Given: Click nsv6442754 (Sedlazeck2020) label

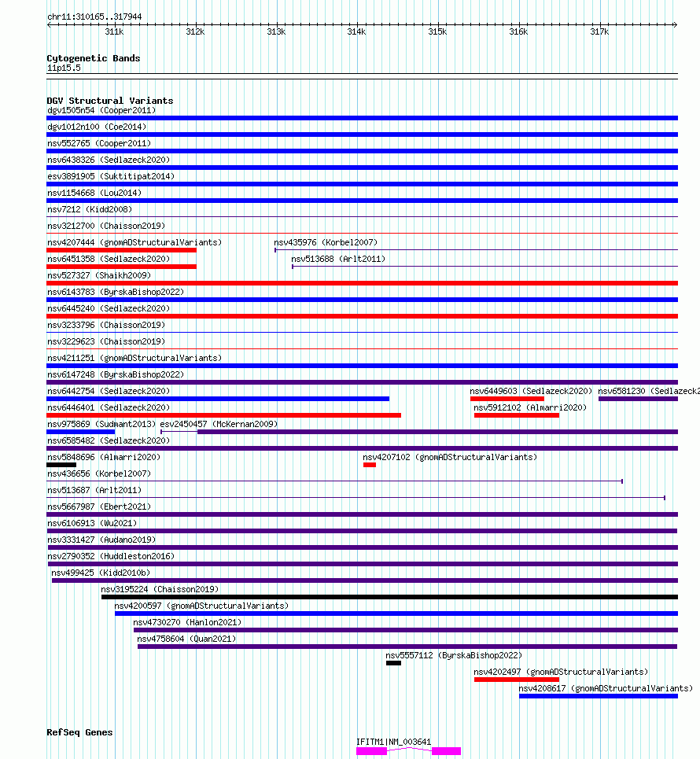Looking at the screenshot, I should [109, 391].
